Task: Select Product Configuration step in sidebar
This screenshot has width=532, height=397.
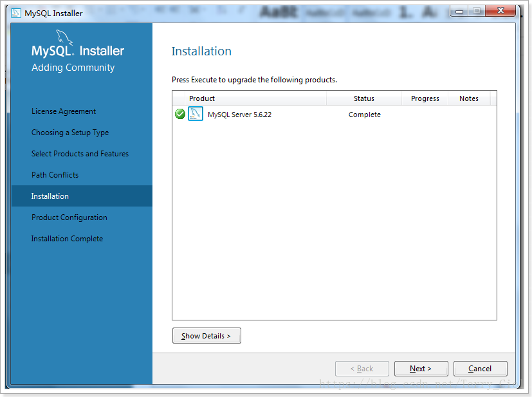Action: pyautogui.click(x=69, y=217)
